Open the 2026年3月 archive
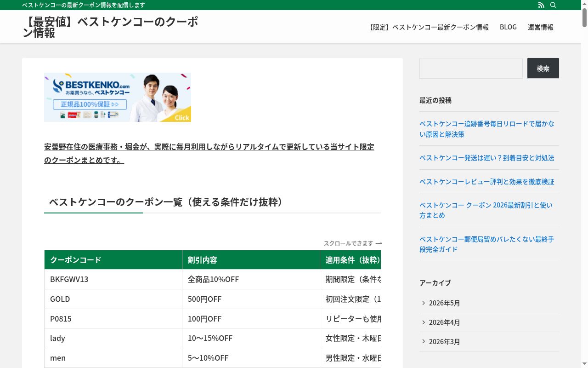 (444, 342)
